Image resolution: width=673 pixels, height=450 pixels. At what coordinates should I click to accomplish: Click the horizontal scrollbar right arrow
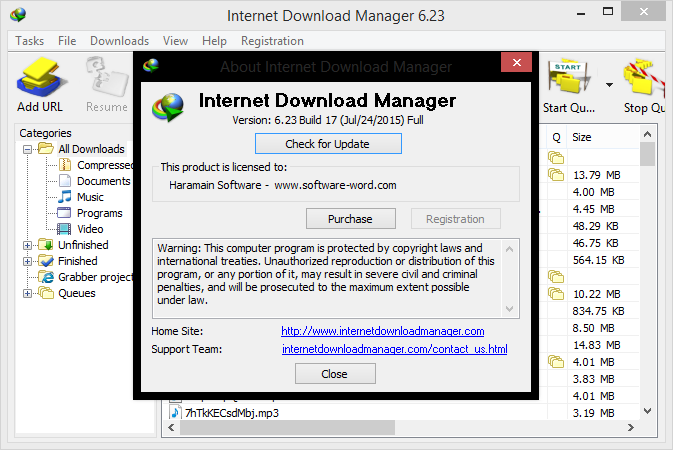[x=631, y=427]
